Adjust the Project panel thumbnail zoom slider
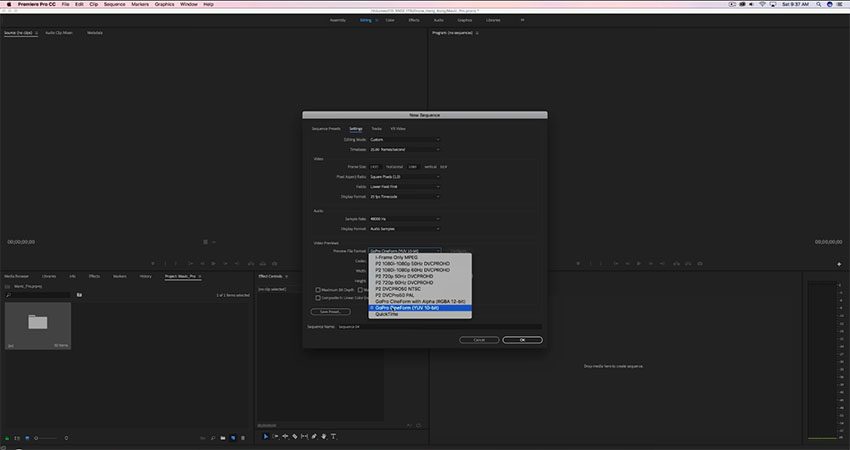 (x=46, y=438)
